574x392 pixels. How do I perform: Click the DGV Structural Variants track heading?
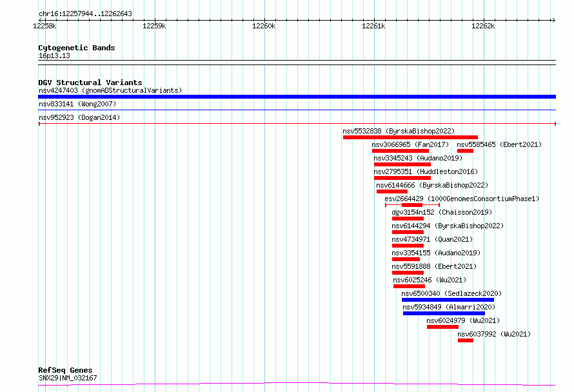coord(90,83)
